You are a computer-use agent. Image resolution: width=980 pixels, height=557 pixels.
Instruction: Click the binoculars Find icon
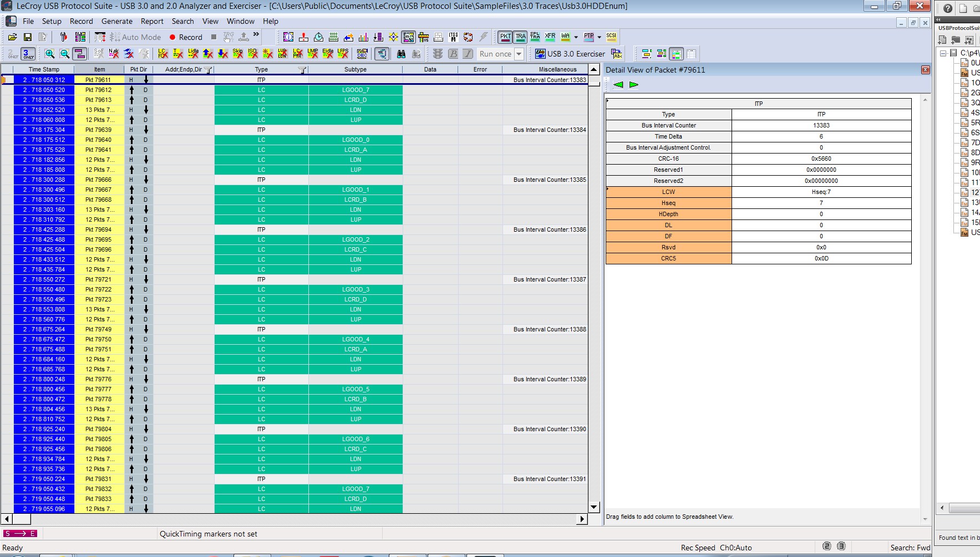point(401,54)
